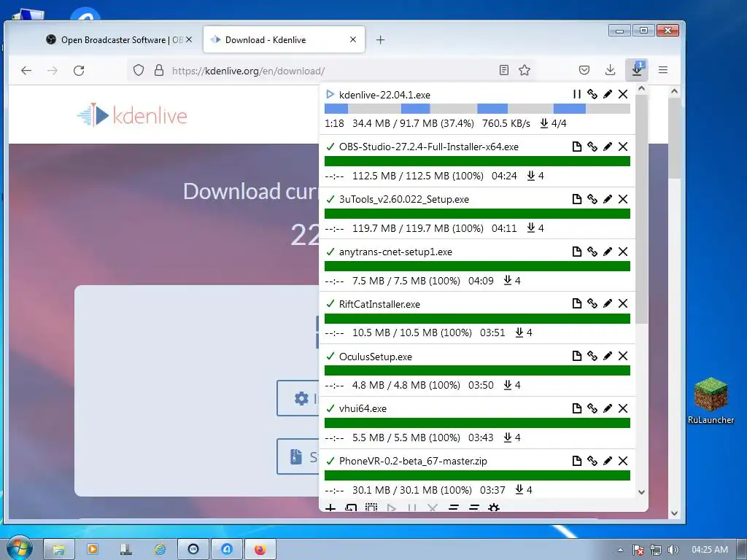
Task: Copy link icon for OBS-Studio installer
Action: [x=592, y=147]
